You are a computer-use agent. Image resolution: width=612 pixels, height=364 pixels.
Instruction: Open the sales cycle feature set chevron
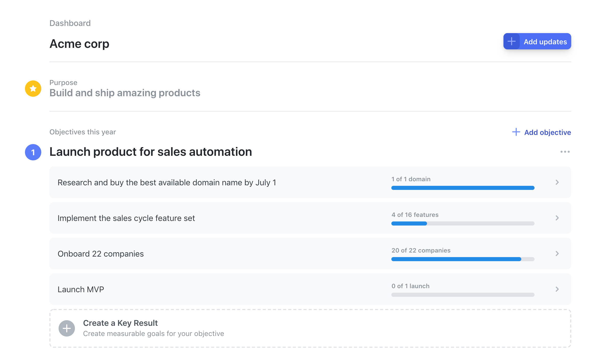pyautogui.click(x=557, y=218)
